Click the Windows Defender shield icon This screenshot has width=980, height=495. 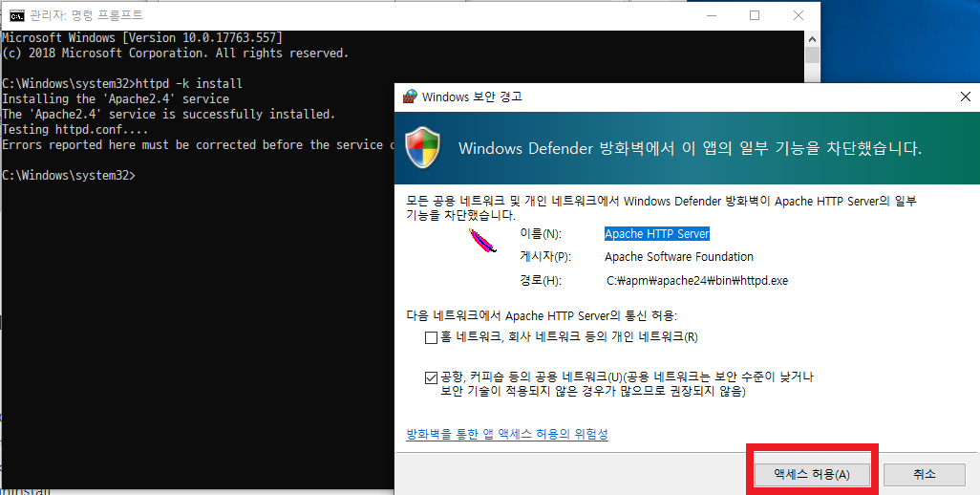tap(423, 148)
